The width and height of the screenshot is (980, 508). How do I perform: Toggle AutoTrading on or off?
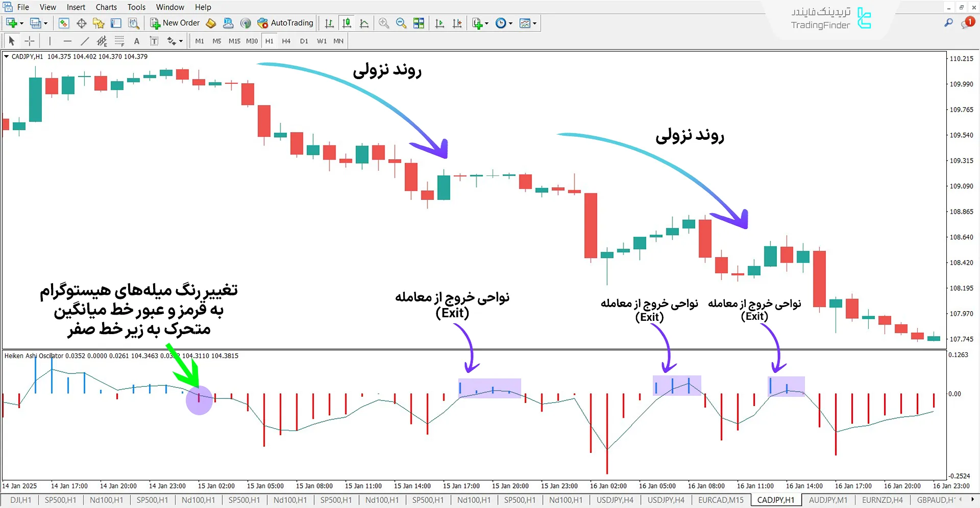point(285,22)
